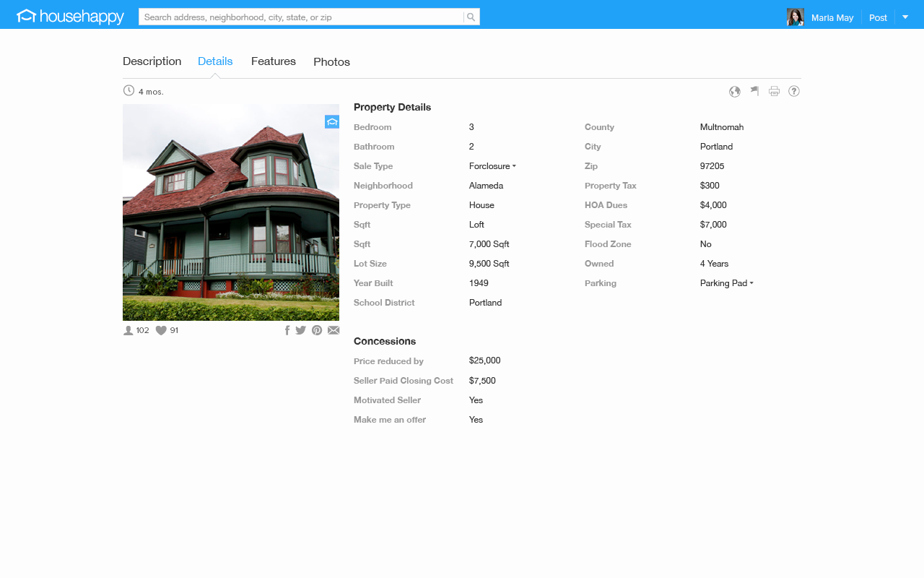Pin listing to Pinterest
This screenshot has width=924, height=578.
(317, 330)
